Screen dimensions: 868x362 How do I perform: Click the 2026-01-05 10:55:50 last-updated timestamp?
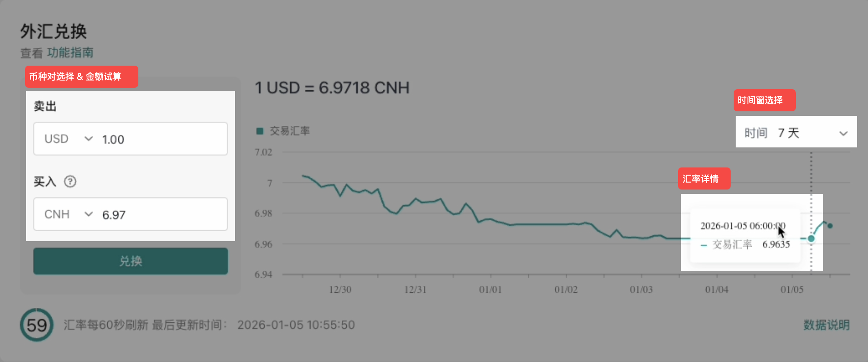[296, 325]
